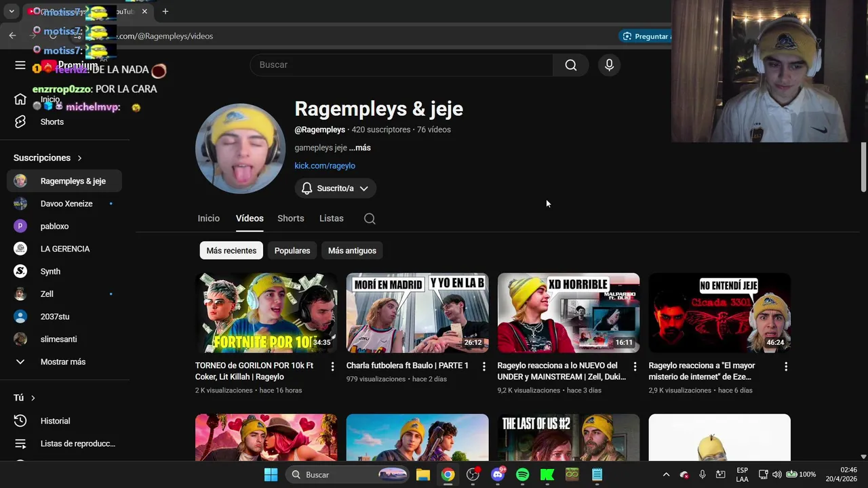Open options for El mayor misterio video
Screen dimensions: 868x488
(x=786, y=366)
